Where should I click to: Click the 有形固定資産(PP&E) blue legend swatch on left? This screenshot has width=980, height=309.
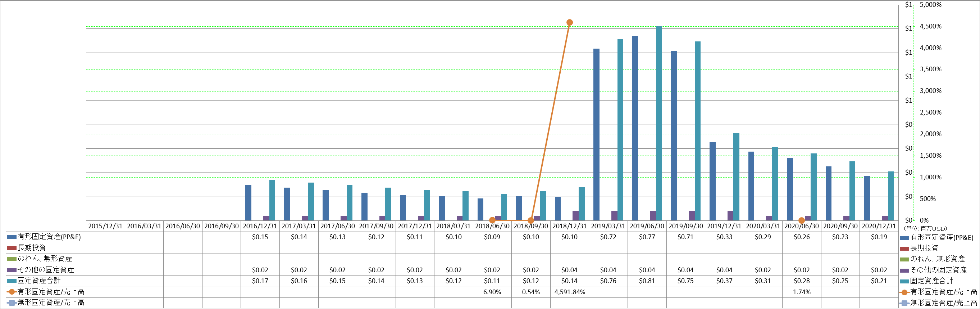tap(12, 237)
